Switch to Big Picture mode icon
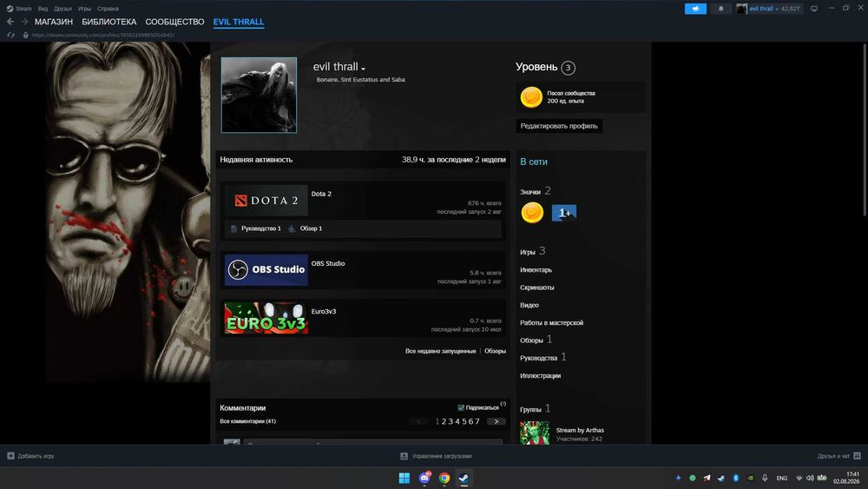This screenshot has width=868, height=489. pos(814,9)
